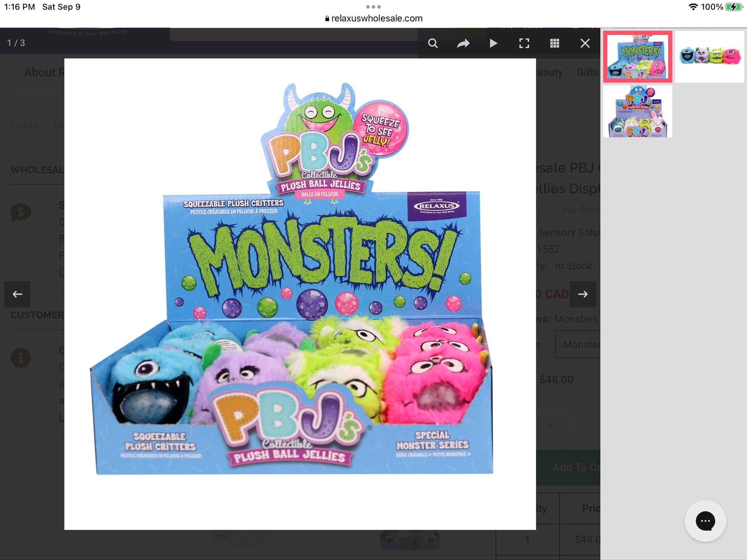The width and height of the screenshot is (747, 560).
Task: Toggle the thumbnail grid icon
Action: [554, 43]
